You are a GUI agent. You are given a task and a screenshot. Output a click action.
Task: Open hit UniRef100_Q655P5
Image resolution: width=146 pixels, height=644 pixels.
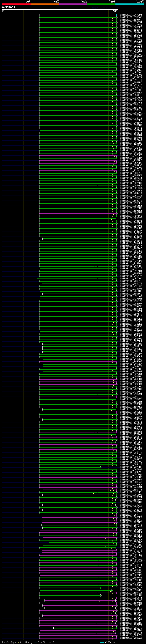(x=131, y=27)
